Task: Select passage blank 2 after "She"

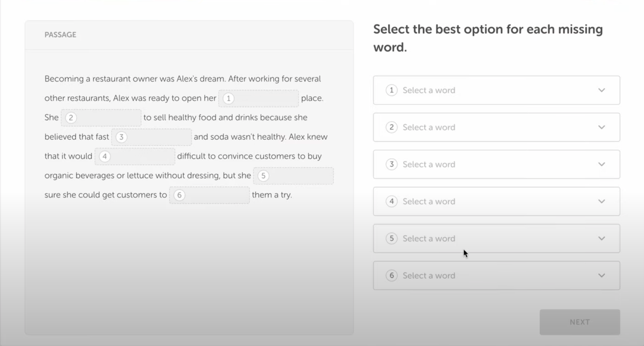Action: (101, 118)
